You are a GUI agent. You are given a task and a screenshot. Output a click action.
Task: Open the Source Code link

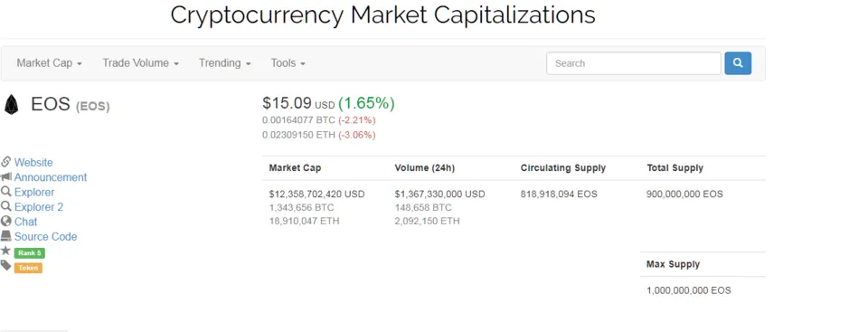pos(45,237)
